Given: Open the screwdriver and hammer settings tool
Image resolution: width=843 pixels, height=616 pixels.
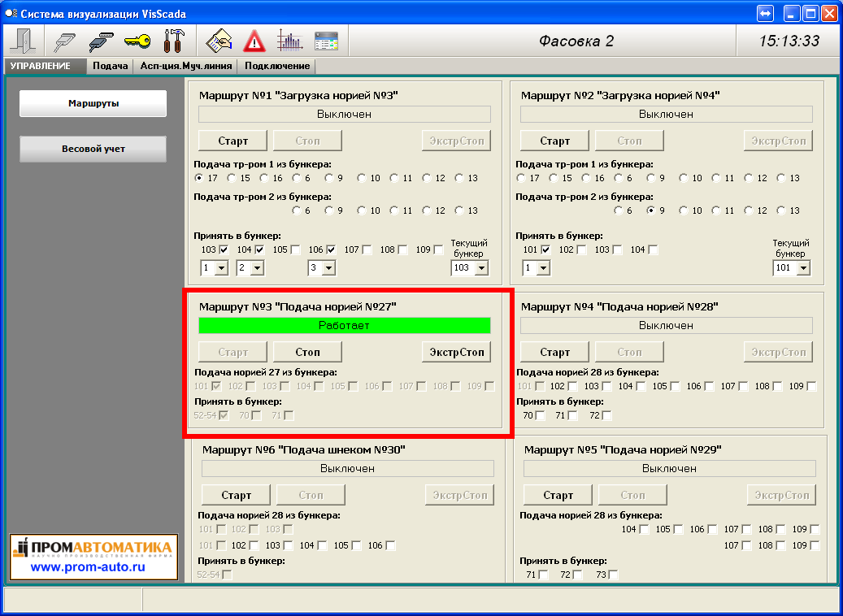Looking at the screenshot, I should click(x=174, y=41).
